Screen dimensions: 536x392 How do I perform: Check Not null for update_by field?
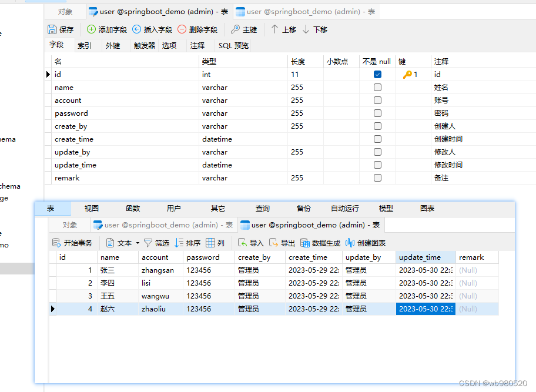pyautogui.click(x=377, y=152)
